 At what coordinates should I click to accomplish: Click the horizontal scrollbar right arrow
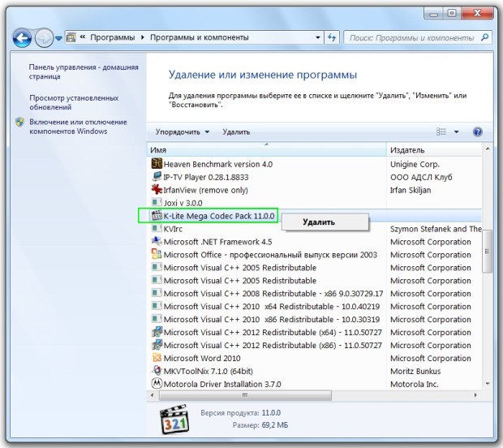475,395
